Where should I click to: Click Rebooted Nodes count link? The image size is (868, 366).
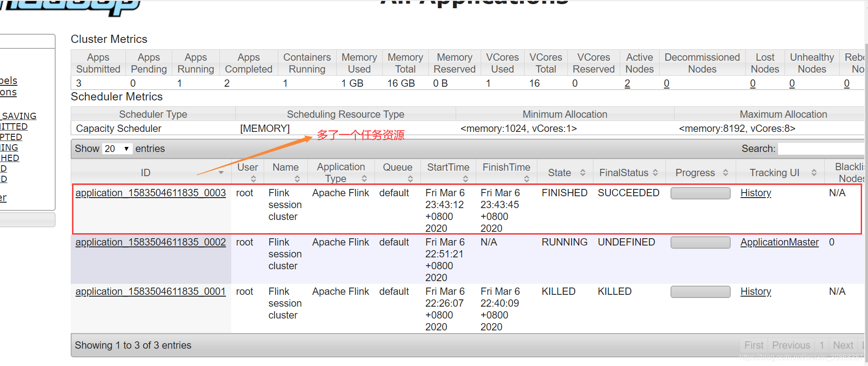[847, 84]
